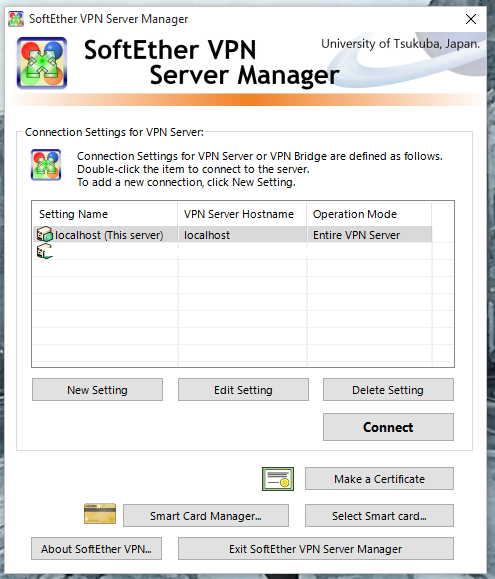
Task: Click the title bar app icon
Action: pos(16,19)
